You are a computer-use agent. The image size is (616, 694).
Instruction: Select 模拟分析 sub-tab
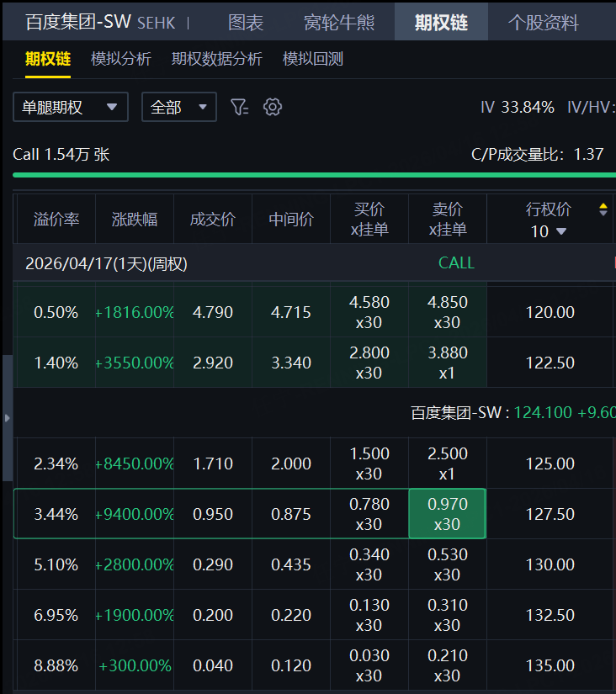point(121,59)
